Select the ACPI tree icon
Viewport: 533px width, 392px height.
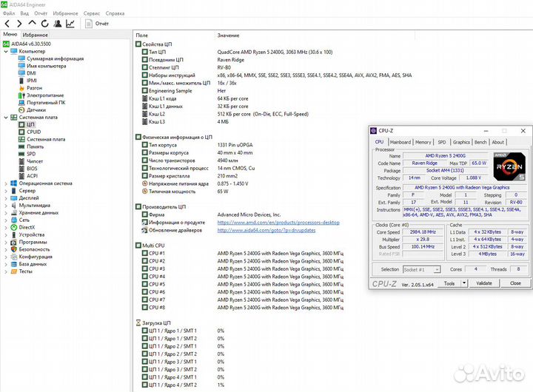21,176
